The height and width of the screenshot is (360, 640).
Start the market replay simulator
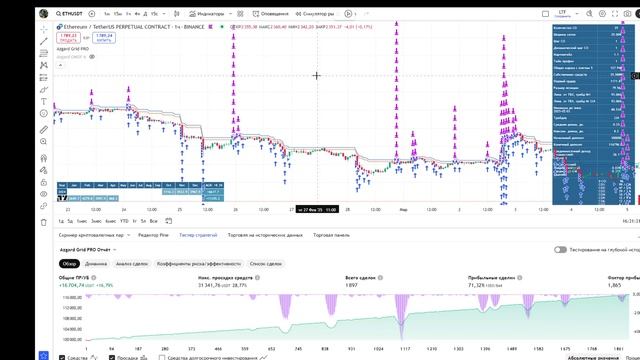point(315,13)
